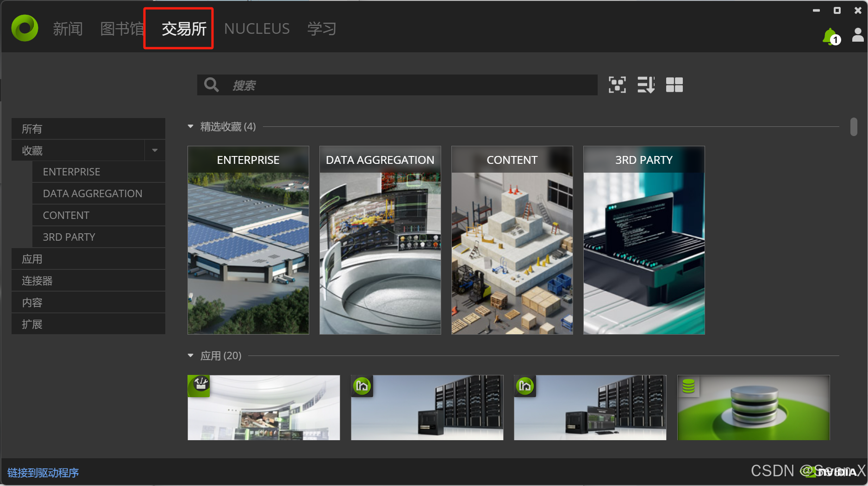
Task: Open the DATA AGGREGATION collection card
Action: tap(380, 240)
